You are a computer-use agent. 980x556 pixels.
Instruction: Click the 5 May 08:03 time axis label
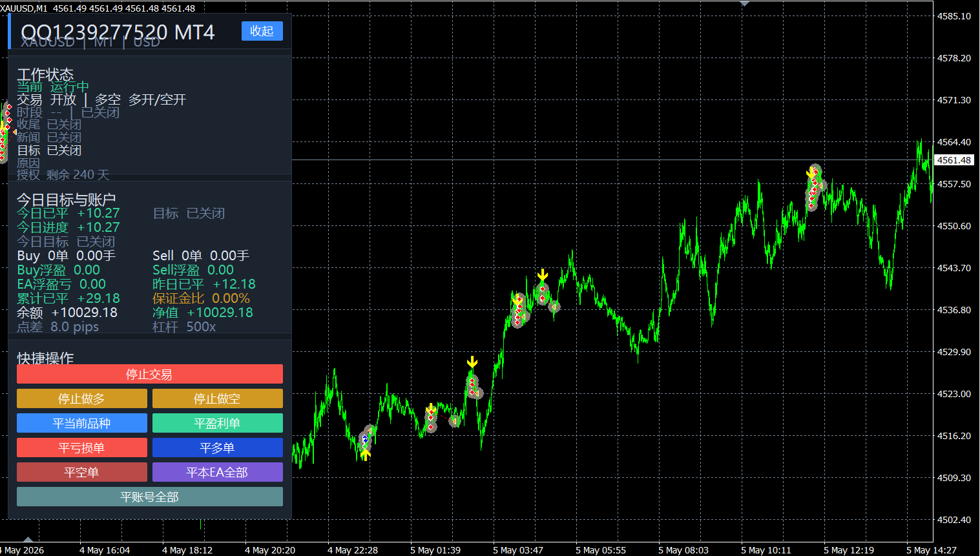[x=683, y=550]
